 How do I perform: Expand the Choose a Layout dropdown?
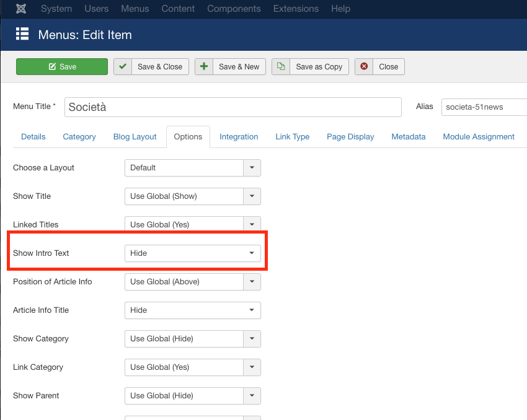pos(192,168)
